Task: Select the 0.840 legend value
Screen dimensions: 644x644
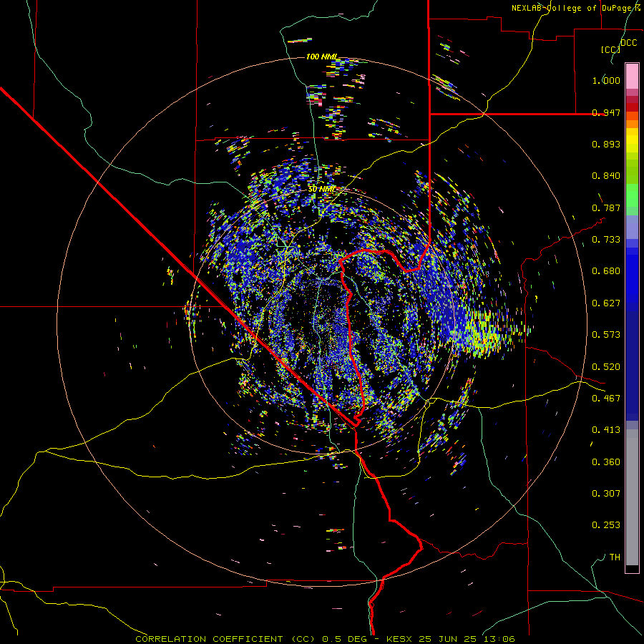Action: (606, 176)
